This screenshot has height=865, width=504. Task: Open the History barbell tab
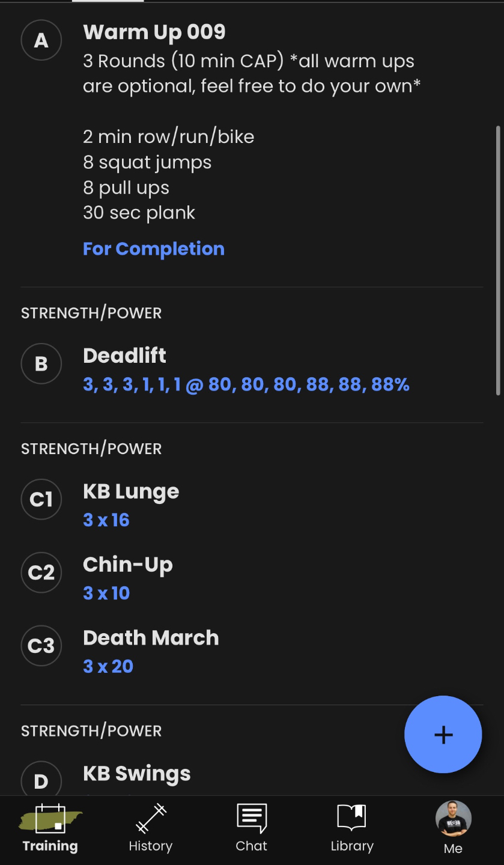click(150, 829)
